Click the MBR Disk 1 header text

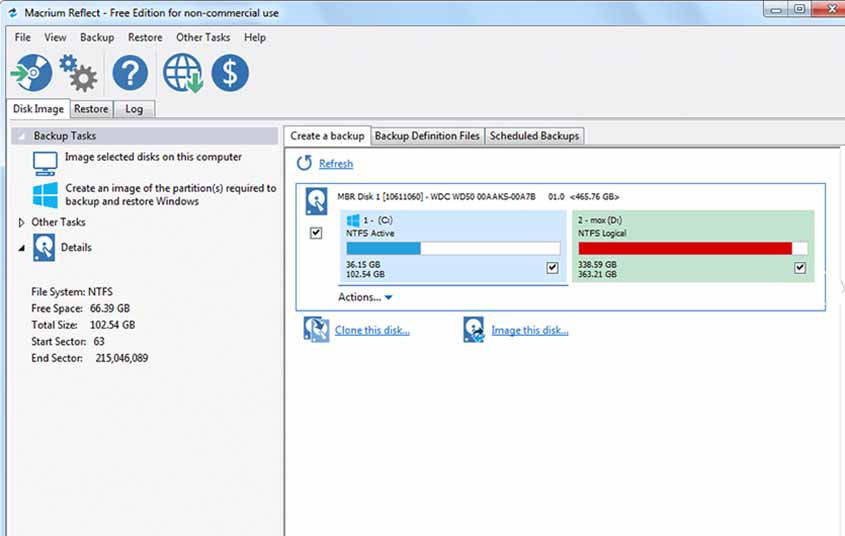coord(478,197)
